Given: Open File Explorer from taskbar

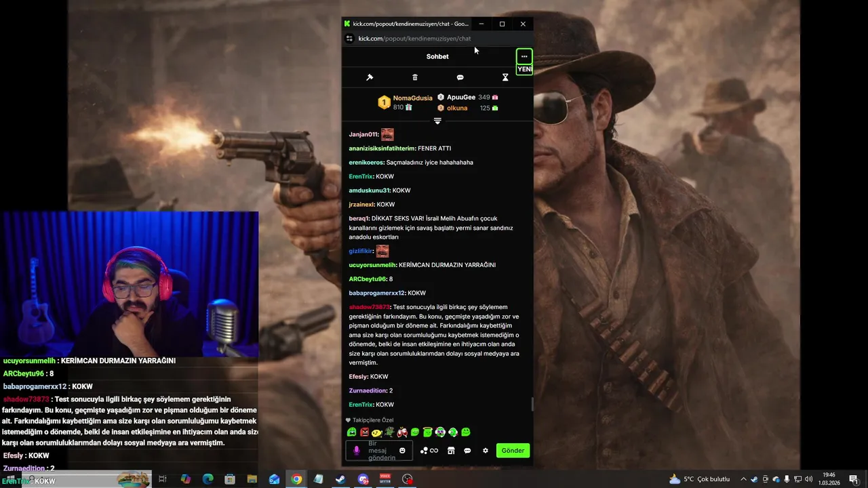Looking at the screenshot, I should tap(252, 479).
